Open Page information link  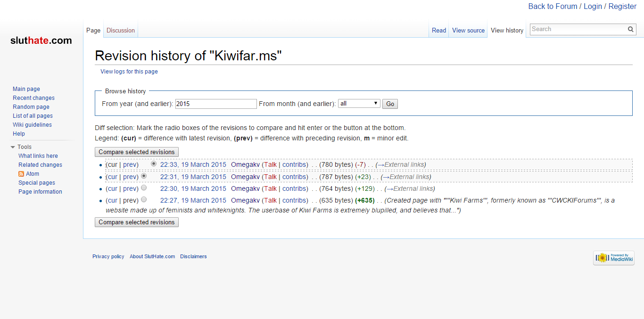[x=40, y=192]
